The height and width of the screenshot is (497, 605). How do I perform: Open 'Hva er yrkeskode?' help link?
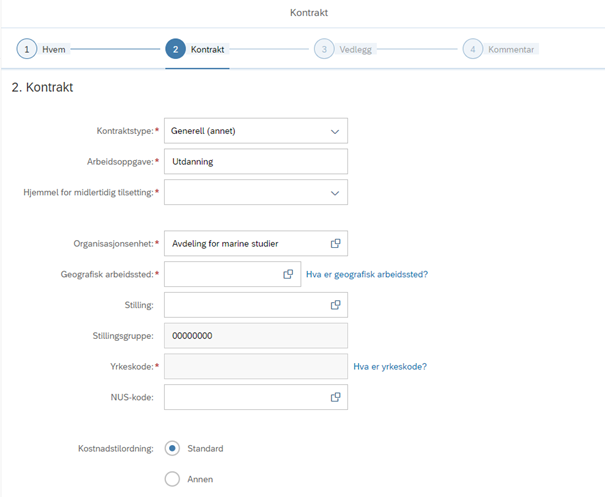point(390,367)
